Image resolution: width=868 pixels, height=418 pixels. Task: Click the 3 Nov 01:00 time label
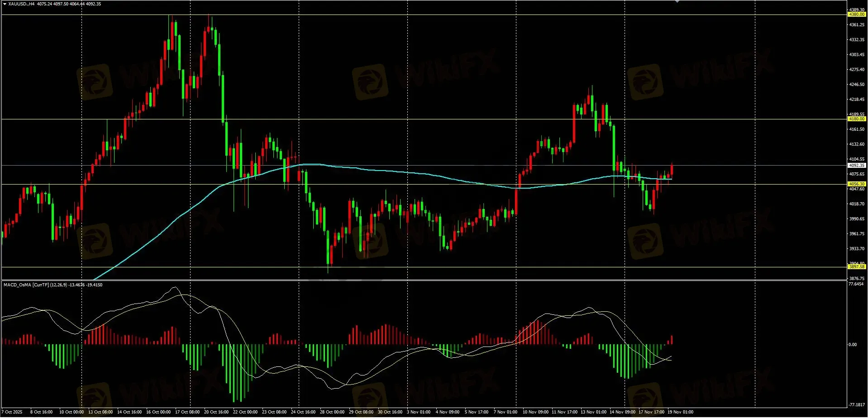coord(419,412)
